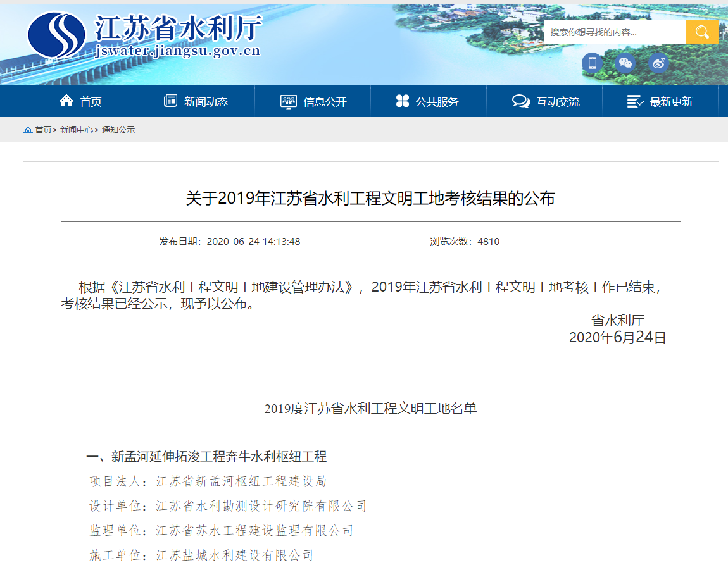Click the date 2020年6月24日

pyautogui.click(x=617, y=337)
